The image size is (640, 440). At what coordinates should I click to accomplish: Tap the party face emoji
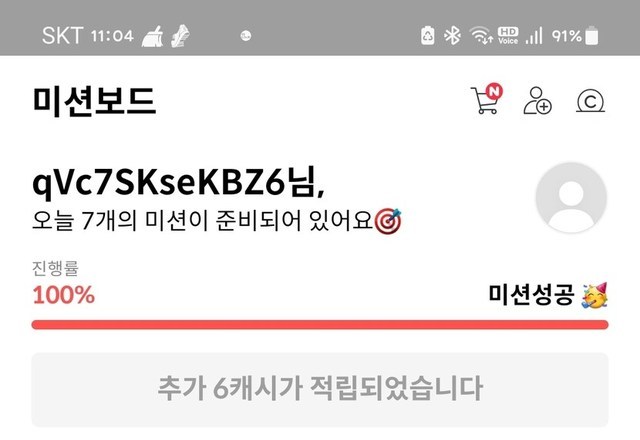pos(595,296)
